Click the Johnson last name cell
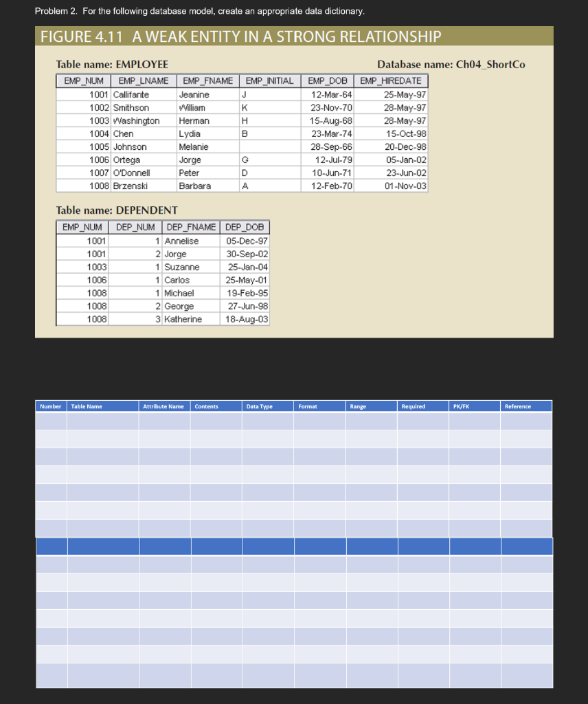588x704 pixels. click(x=144, y=146)
